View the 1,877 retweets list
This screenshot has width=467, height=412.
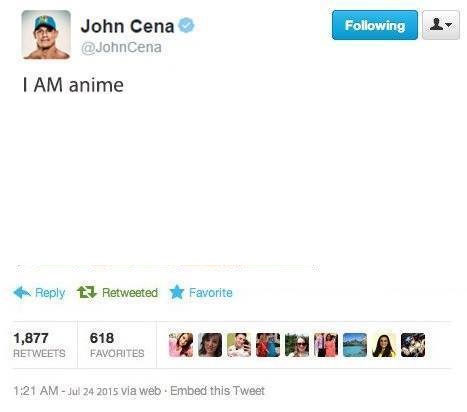click(x=39, y=345)
